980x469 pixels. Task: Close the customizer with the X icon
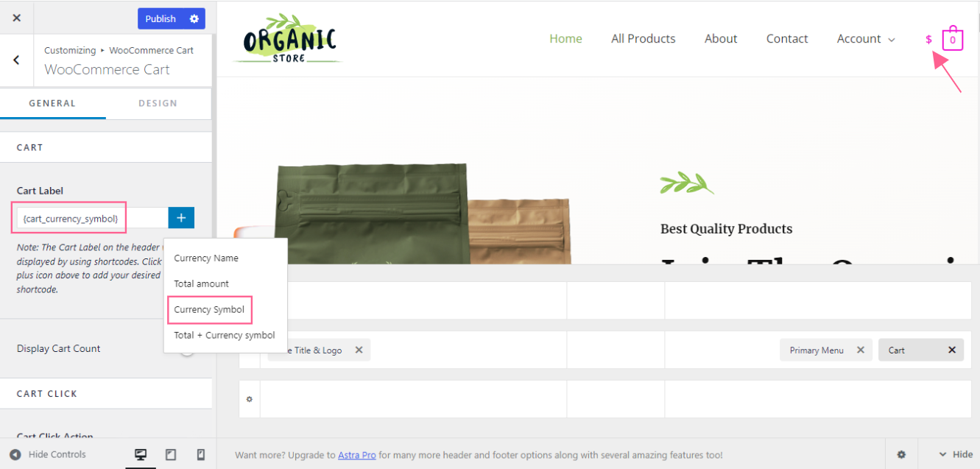(x=17, y=18)
